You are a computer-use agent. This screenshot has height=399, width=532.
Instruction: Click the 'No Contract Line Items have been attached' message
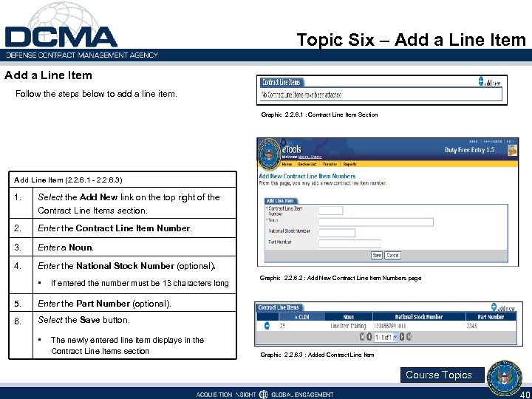[301, 95]
